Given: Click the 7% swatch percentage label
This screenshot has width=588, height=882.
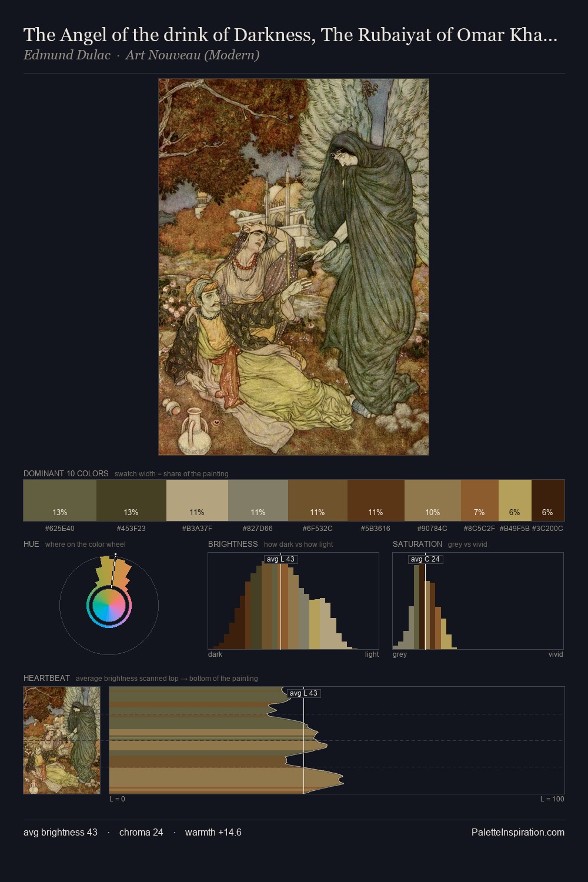Looking at the screenshot, I should pyautogui.click(x=480, y=512).
